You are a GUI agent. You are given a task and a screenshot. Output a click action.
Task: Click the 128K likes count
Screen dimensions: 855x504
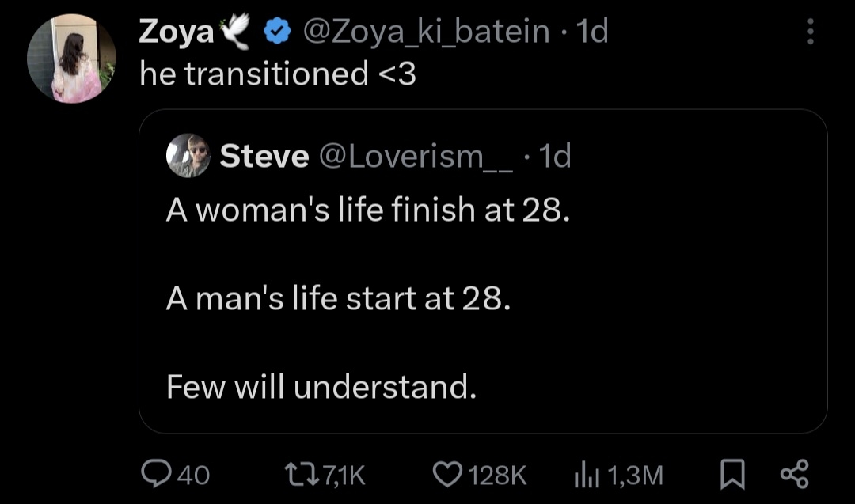click(x=498, y=475)
